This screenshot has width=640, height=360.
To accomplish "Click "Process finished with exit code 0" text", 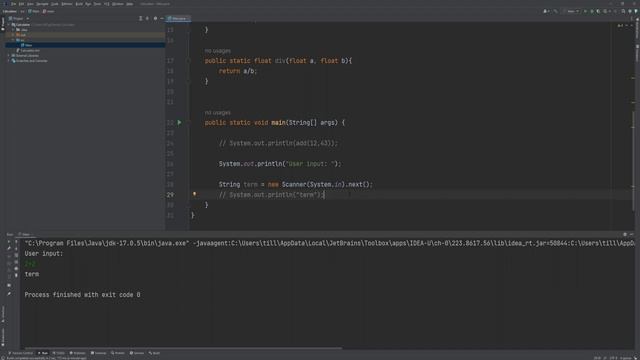I will (82, 295).
